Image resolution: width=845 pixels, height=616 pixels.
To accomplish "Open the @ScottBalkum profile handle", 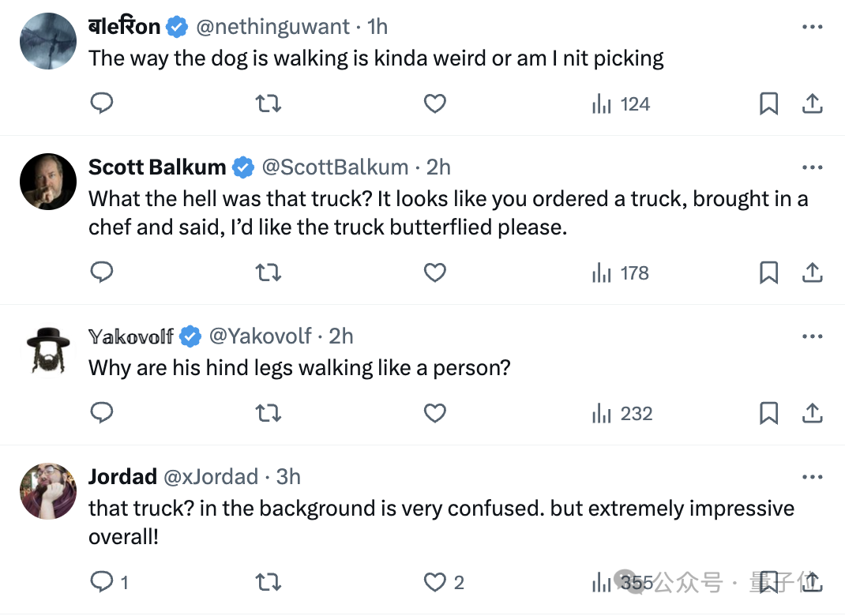I will tap(335, 167).
